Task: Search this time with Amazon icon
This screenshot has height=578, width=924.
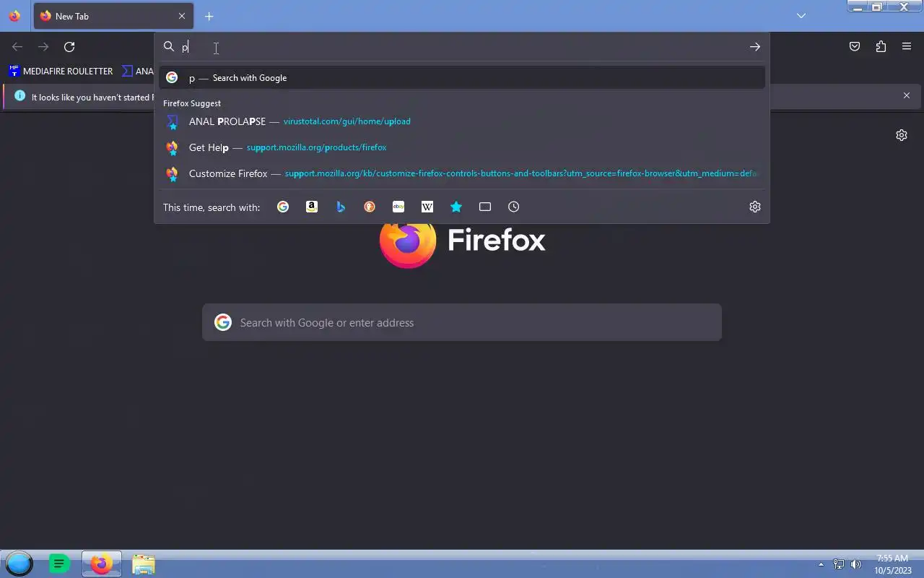Action: 312,207
